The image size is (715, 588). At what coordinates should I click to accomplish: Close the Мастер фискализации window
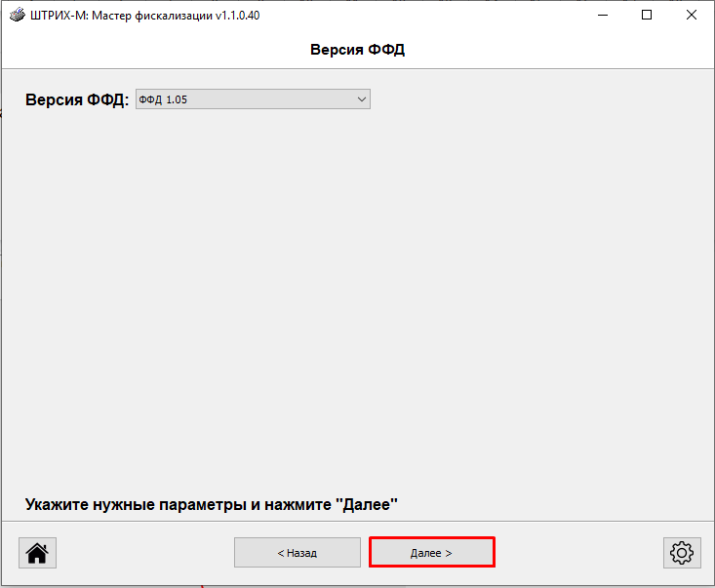[691, 16]
